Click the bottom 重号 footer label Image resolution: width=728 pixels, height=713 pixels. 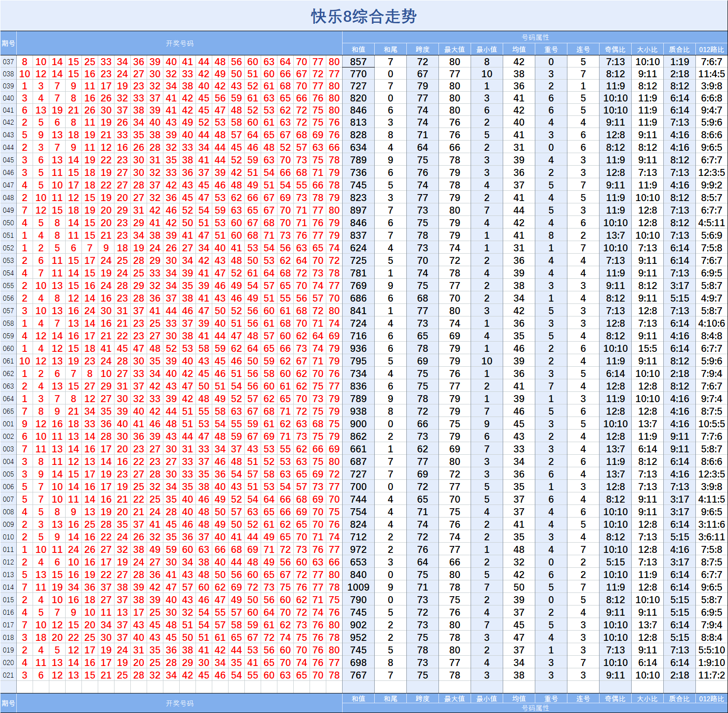[x=551, y=699]
